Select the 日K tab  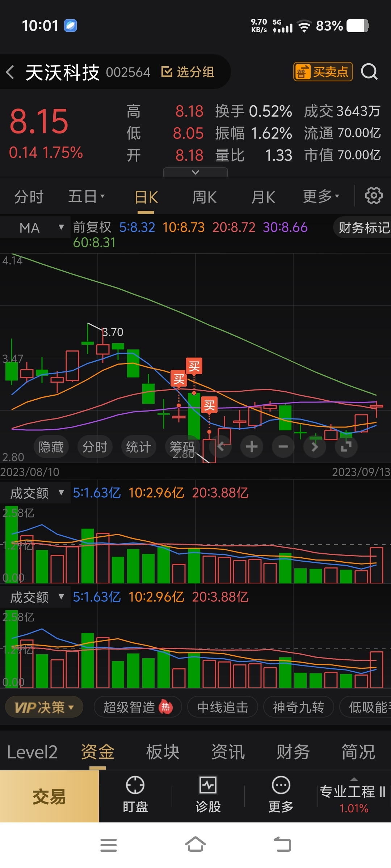point(146,197)
